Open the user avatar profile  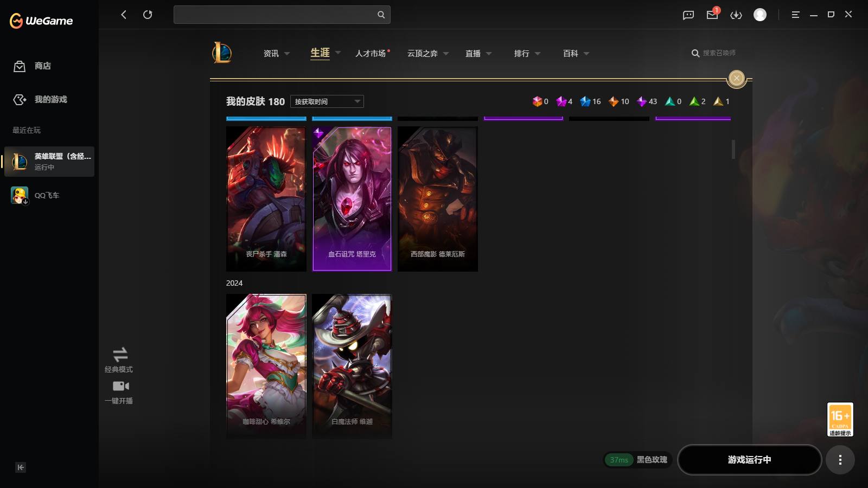click(x=760, y=15)
